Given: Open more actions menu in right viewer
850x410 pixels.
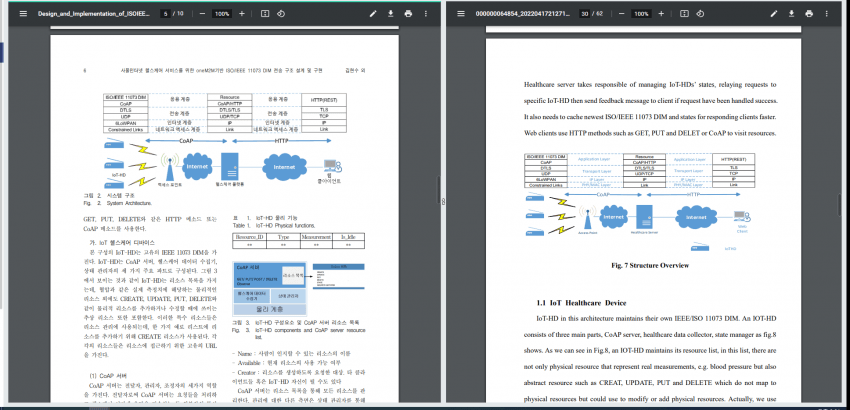Looking at the screenshot, I should 827,14.
